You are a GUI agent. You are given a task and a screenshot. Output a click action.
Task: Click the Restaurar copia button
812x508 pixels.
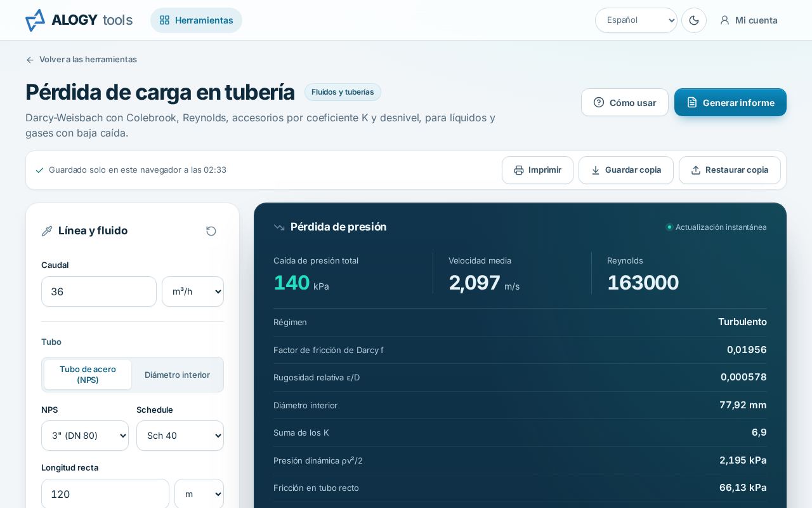point(730,170)
